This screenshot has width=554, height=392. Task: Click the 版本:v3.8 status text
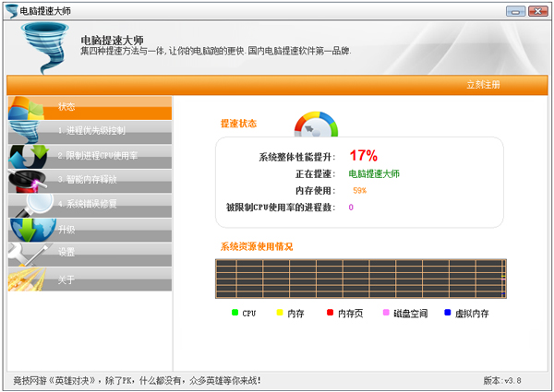pyautogui.click(x=502, y=380)
